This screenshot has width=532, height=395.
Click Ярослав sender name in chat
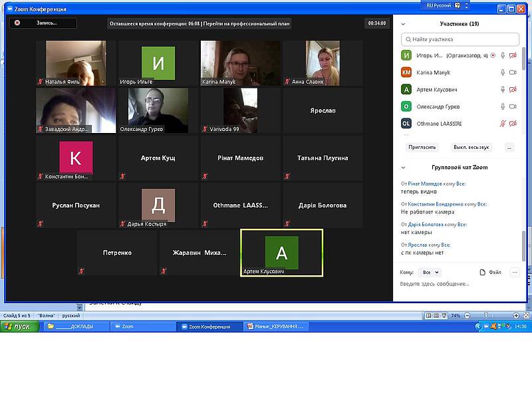(x=418, y=245)
